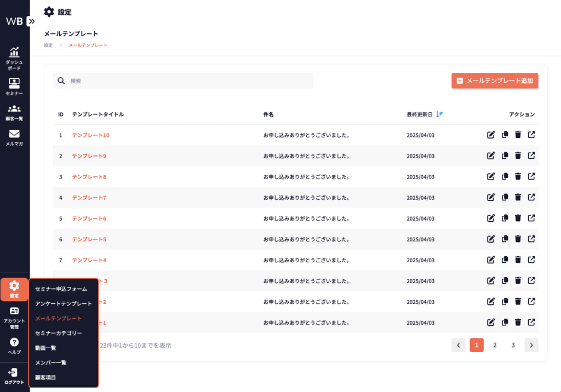Click the external link icon for テンプレート7

tap(531, 197)
